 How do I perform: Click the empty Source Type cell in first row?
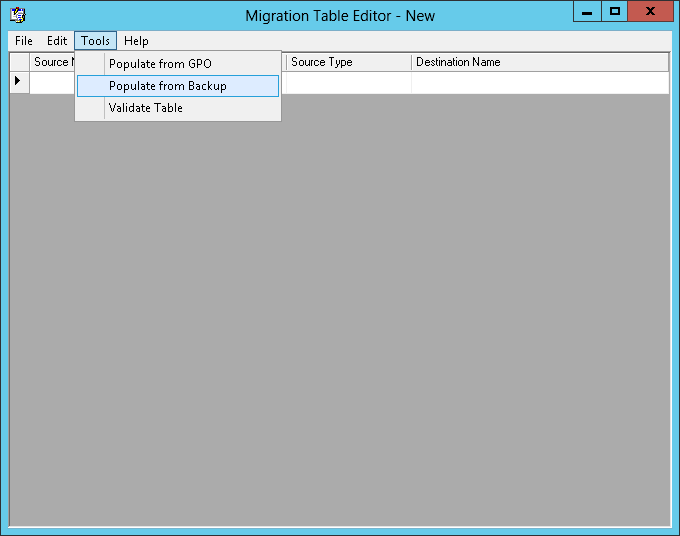click(348, 84)
